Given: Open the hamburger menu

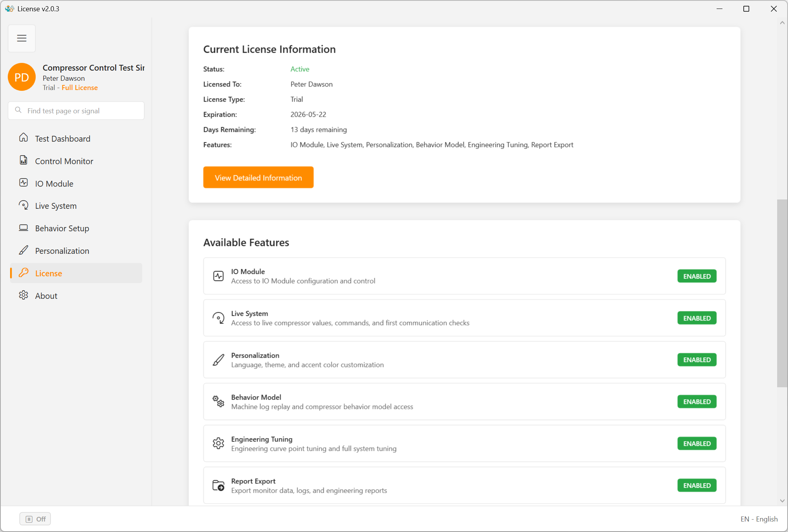Looking at the screenshot, I should pos(22,38).
